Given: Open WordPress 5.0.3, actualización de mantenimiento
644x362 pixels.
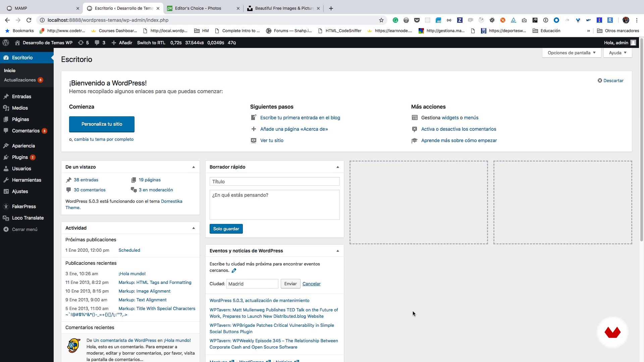Looking at the screenshot, I should [259, 301].
